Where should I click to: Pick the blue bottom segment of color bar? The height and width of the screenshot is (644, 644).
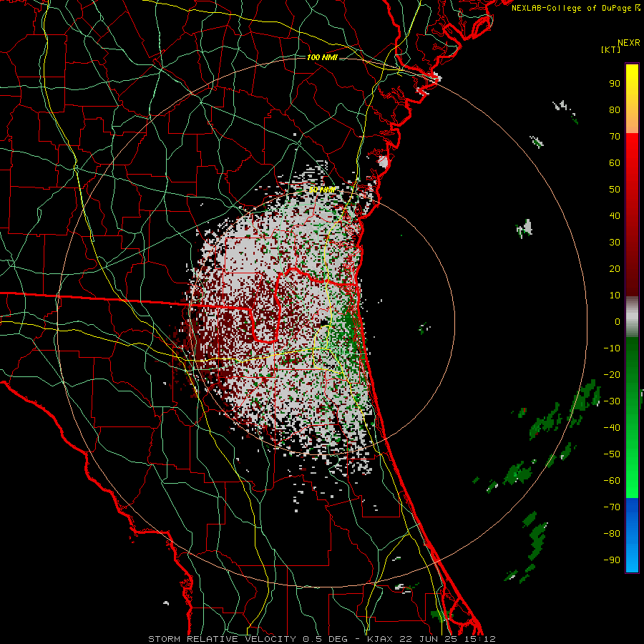[632, 535]
